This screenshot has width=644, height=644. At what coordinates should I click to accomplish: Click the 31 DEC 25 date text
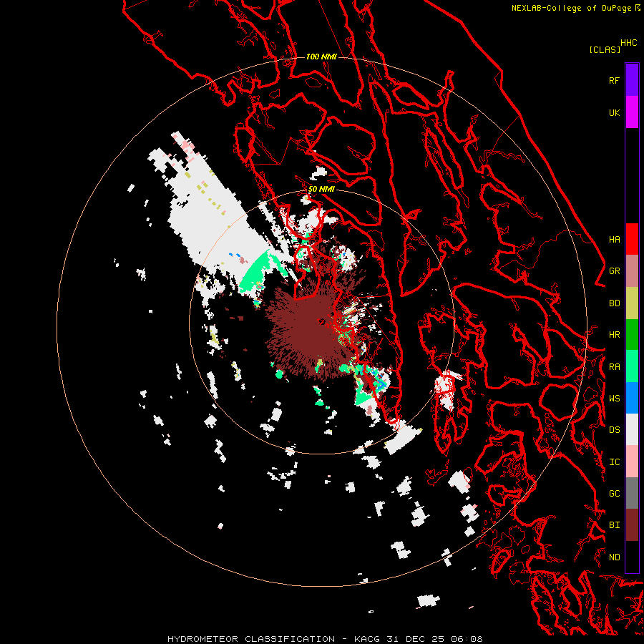(x=416, y=639)
